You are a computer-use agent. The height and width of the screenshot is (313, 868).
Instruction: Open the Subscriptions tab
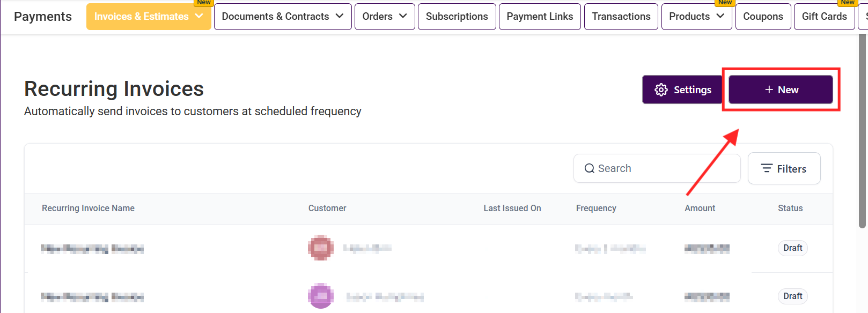pos(457,17)
